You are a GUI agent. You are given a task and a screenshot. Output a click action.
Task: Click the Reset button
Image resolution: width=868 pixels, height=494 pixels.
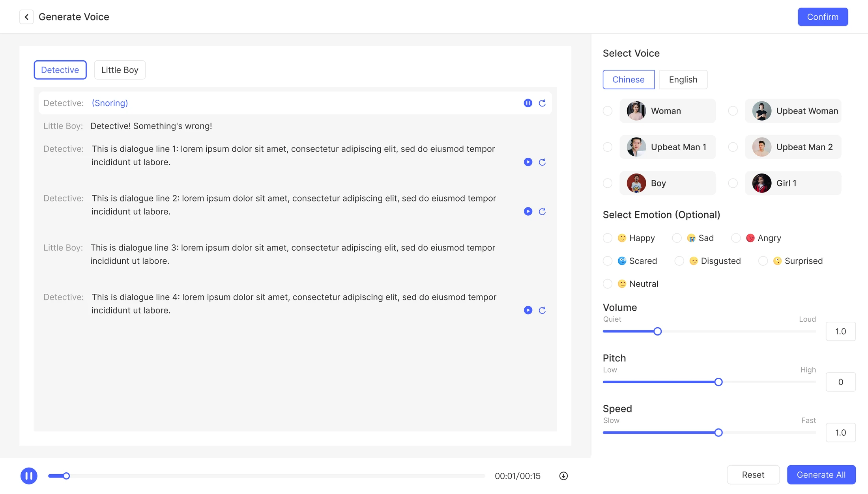(x=753, y=475)
